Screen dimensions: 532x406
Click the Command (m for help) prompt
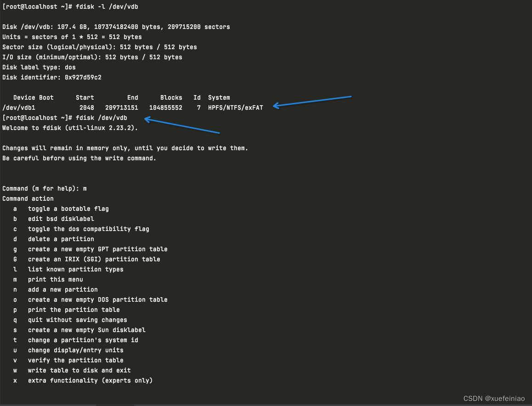coord(44,188)
